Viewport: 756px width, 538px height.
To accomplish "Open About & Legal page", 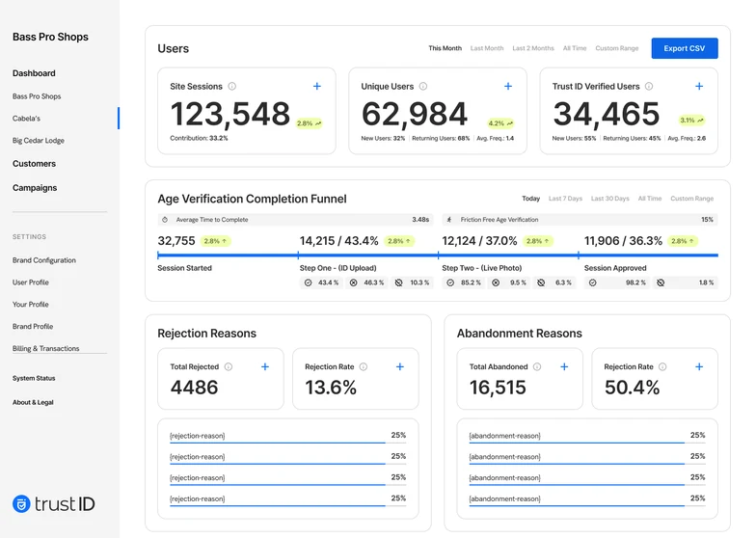I will 33,403.
